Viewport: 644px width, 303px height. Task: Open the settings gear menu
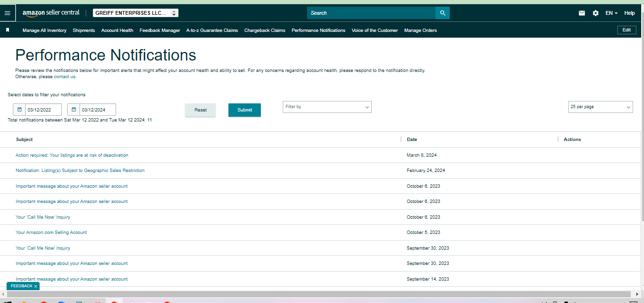pyautogui.click(x=595, y=13)
